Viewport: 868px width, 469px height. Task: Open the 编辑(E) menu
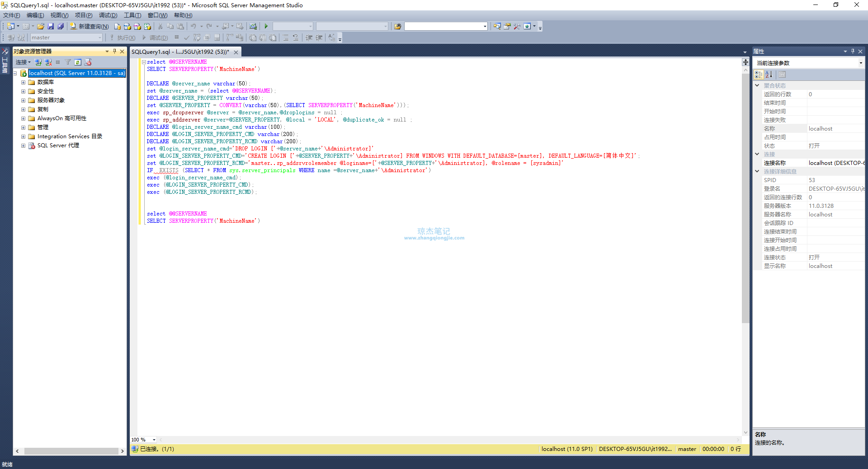click(x=35, y=15)
